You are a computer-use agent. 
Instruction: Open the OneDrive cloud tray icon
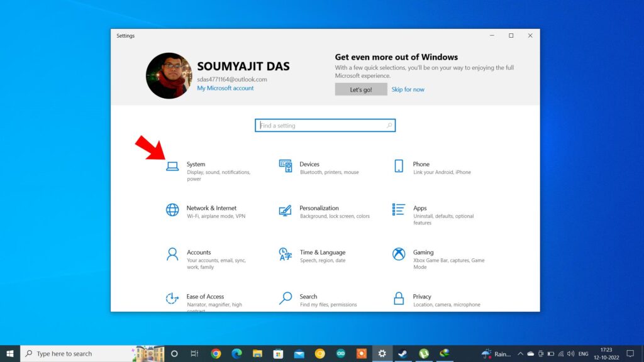531,354
